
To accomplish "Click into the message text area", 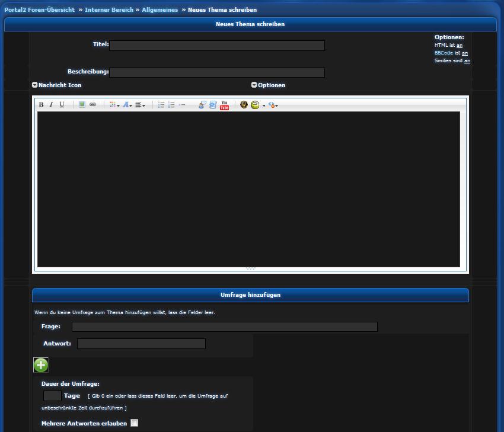I will tap(248, 189).
